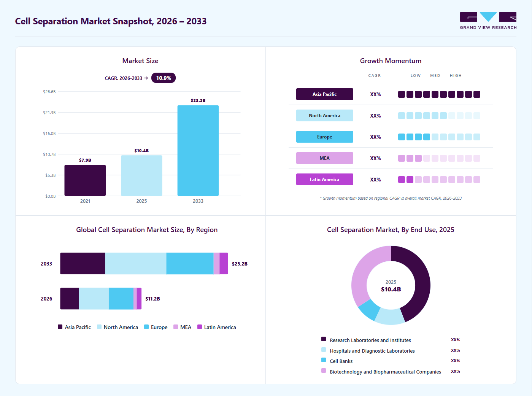The width and height of the screenshot is (532, 396).
Task: Click the Latin America region button
Action: click(325, 180)
